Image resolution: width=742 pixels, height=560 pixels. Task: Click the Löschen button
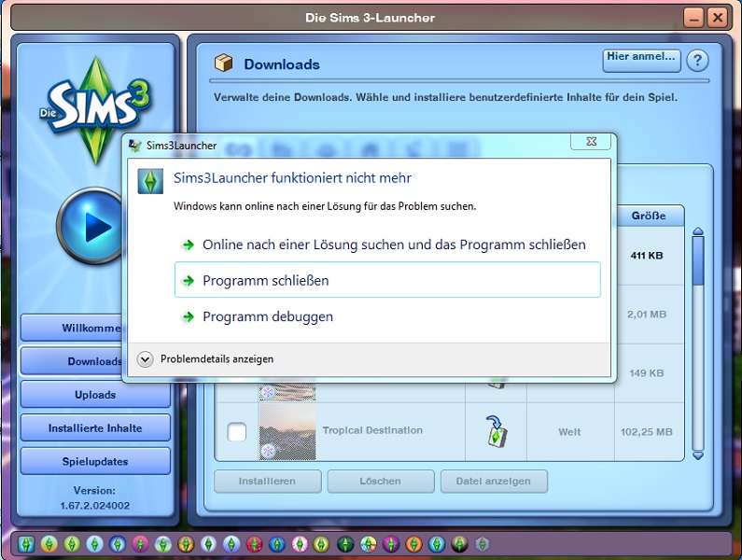tap(381, 481)
